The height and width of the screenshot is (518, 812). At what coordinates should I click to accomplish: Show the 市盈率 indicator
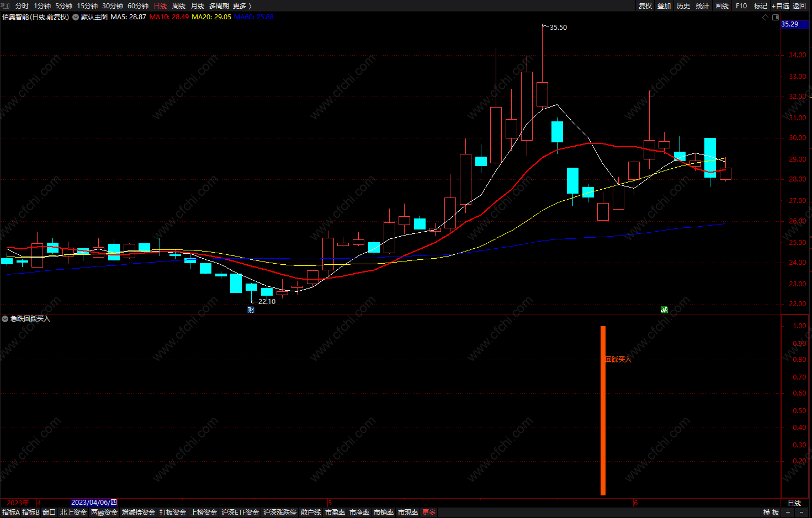click(x=335, y=512)
